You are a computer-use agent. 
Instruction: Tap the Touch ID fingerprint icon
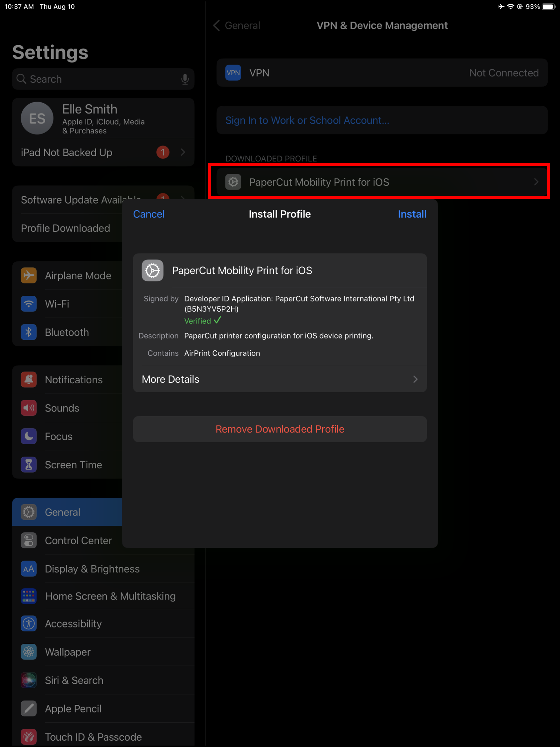point(29,737)
